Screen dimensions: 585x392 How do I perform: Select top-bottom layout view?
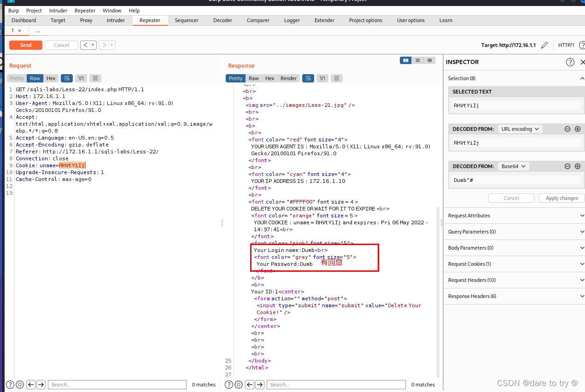pos(417,60)
